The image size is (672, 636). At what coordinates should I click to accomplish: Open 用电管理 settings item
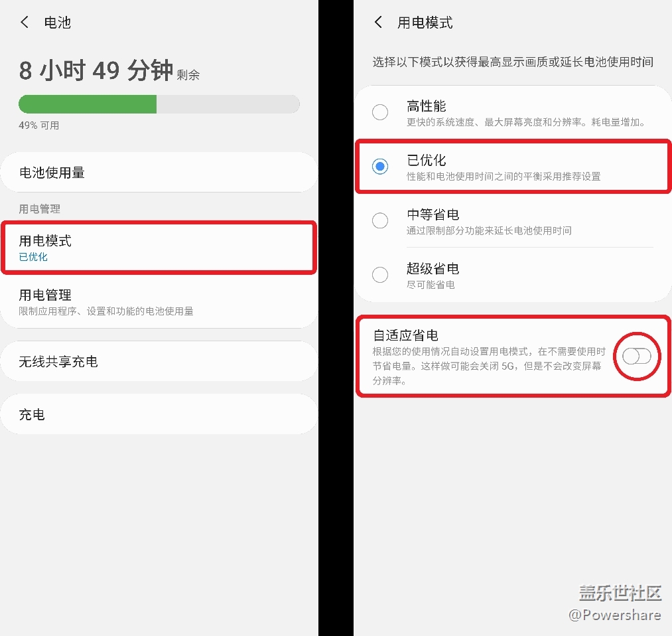[x=158, y=301]
